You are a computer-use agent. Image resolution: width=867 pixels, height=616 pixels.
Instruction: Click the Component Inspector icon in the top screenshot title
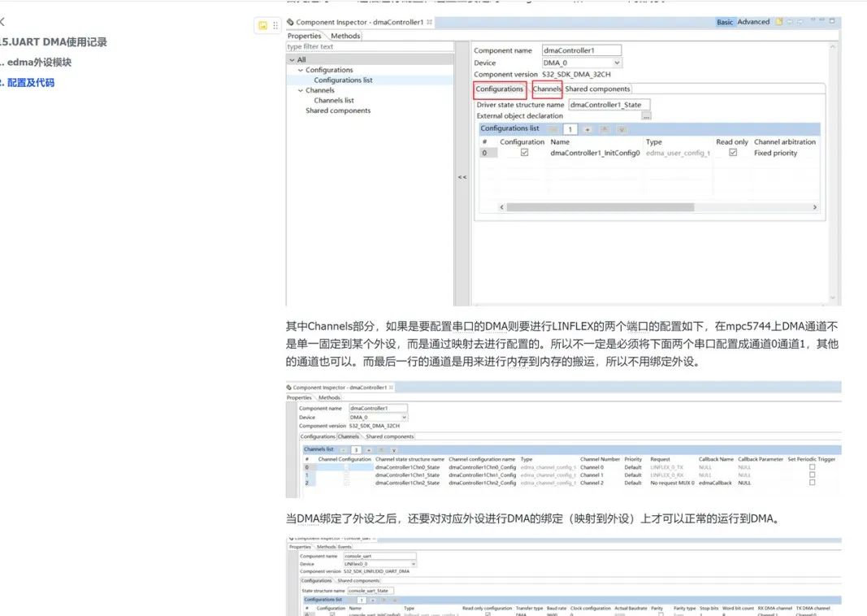tap(290, 22)
